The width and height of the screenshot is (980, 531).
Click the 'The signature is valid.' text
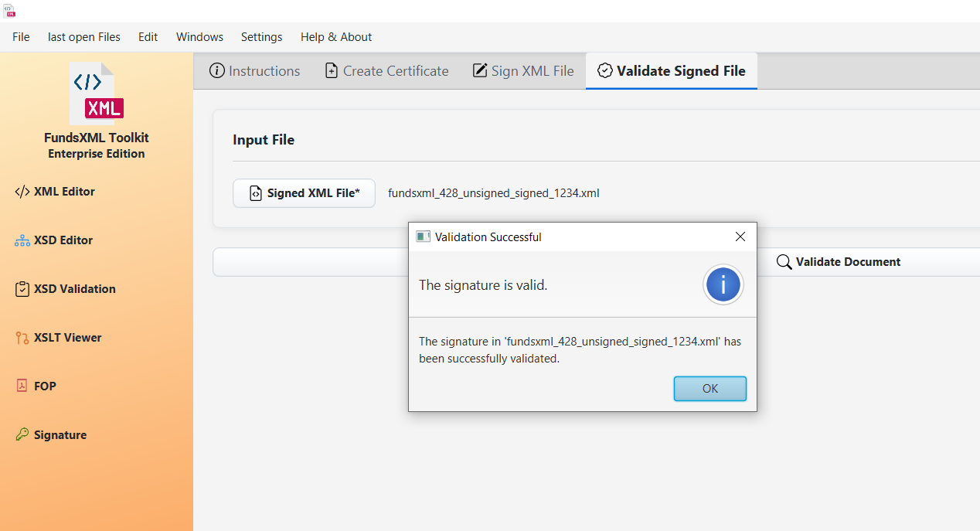pyautogui.click(x=483, y=285)
